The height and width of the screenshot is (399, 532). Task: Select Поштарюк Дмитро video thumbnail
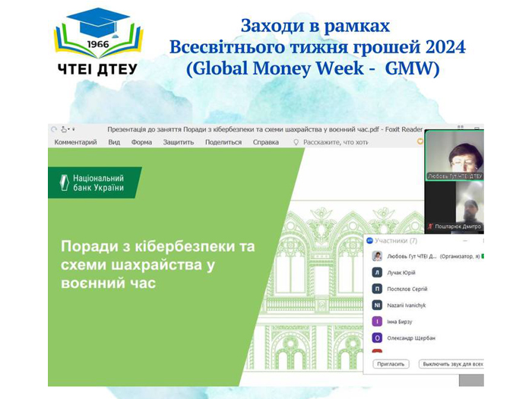454,205
